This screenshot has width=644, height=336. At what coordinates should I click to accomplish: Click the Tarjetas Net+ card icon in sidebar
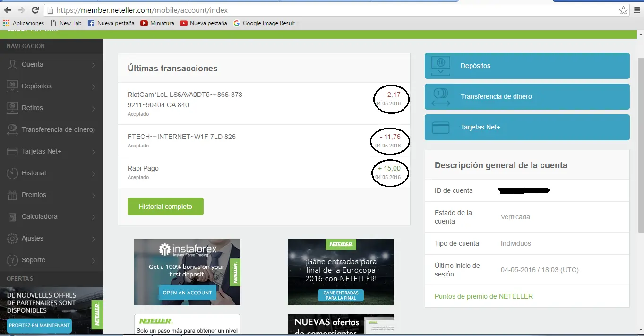(12, 151)
